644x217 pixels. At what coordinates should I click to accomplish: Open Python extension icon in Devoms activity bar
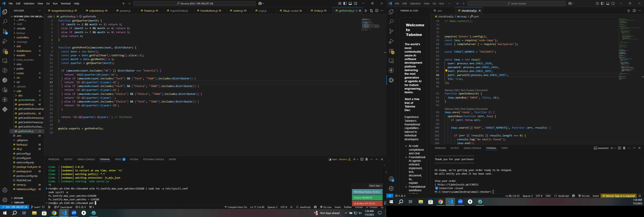point(5,109)
